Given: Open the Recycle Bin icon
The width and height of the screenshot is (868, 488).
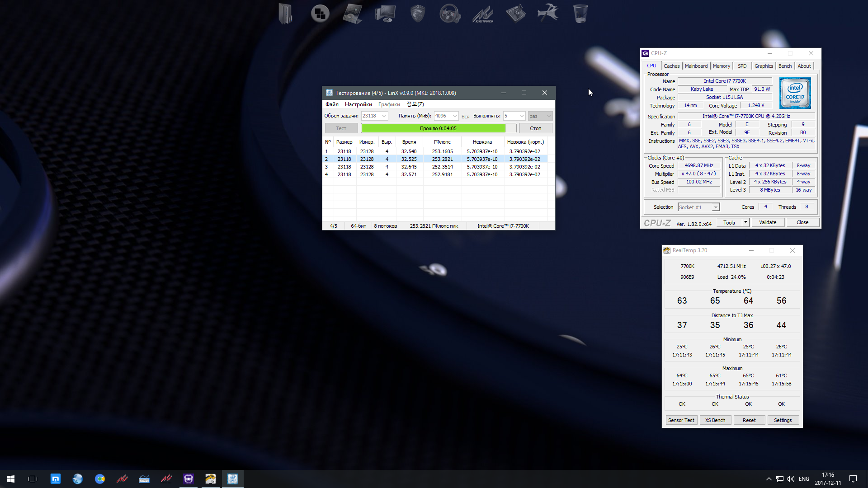Looking at the screenshot, I should [x=580, y=14].
